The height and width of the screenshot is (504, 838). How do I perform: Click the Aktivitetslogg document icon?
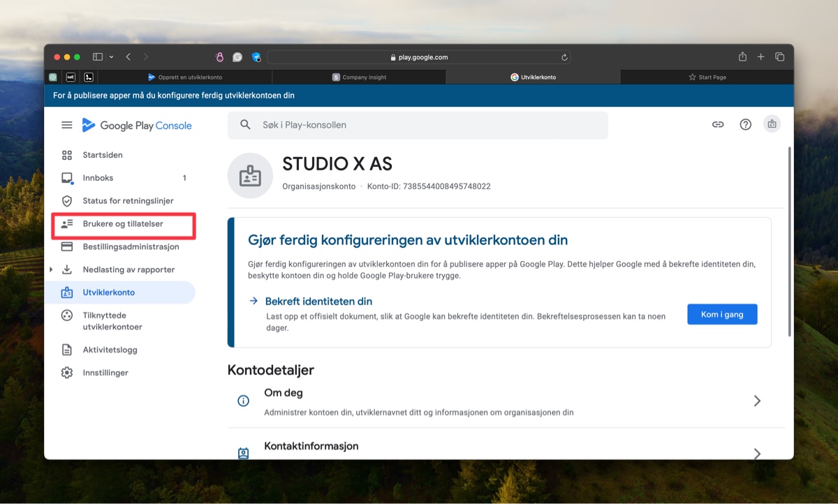click(x=67, y=350)
